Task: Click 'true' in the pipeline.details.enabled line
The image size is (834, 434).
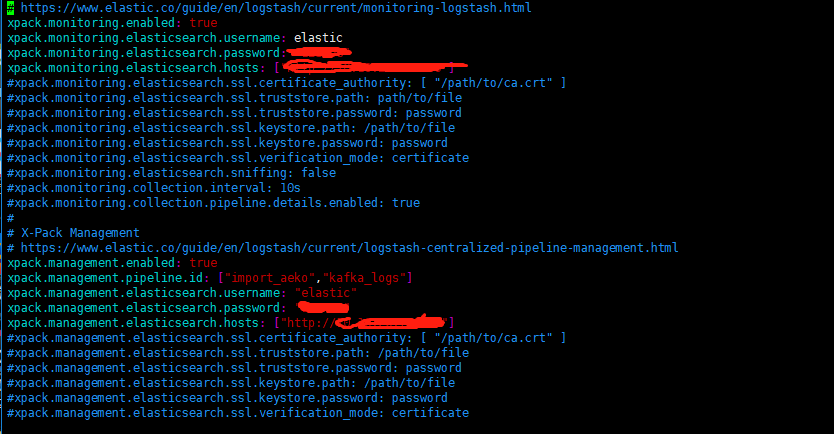Action: tap(406, 203)
